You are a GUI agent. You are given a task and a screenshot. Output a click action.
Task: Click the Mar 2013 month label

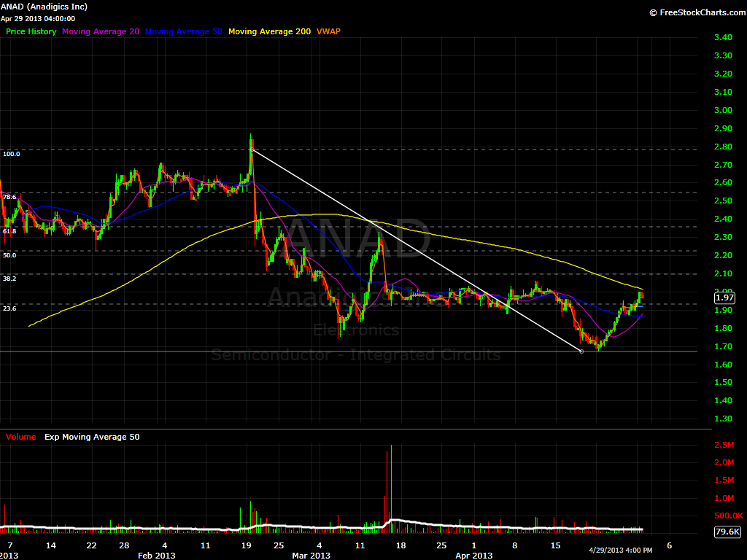pos(311,556)
